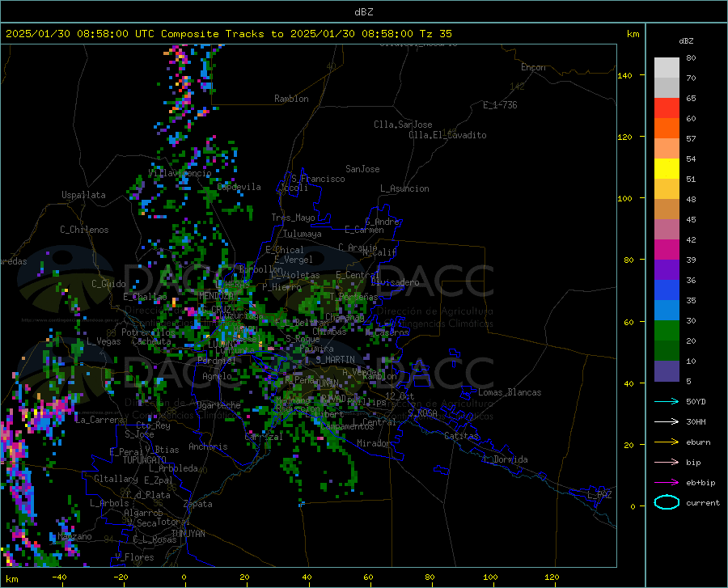Click the 'dBZ' title at top
728x588 pixels.
point(363,12)
